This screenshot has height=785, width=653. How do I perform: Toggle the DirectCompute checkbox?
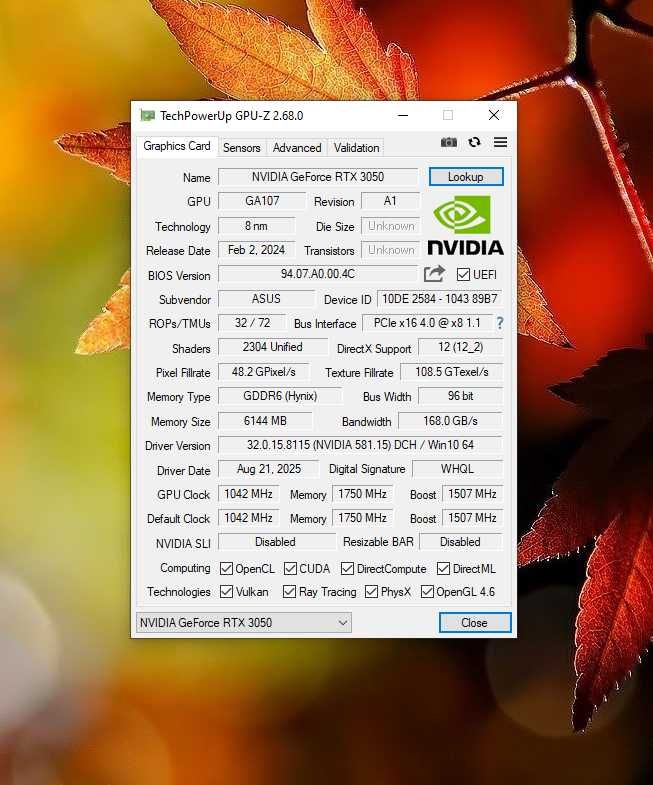(x=347, y=568)
